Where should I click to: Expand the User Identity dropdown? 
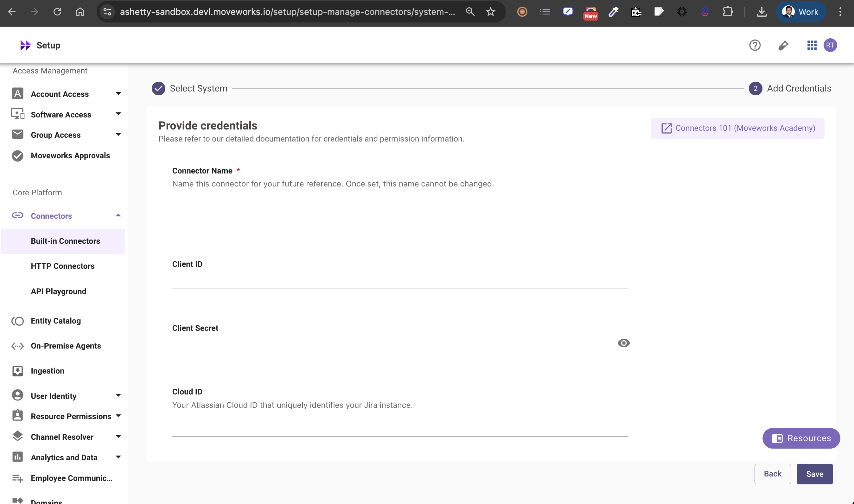click(x=118, y=396)
